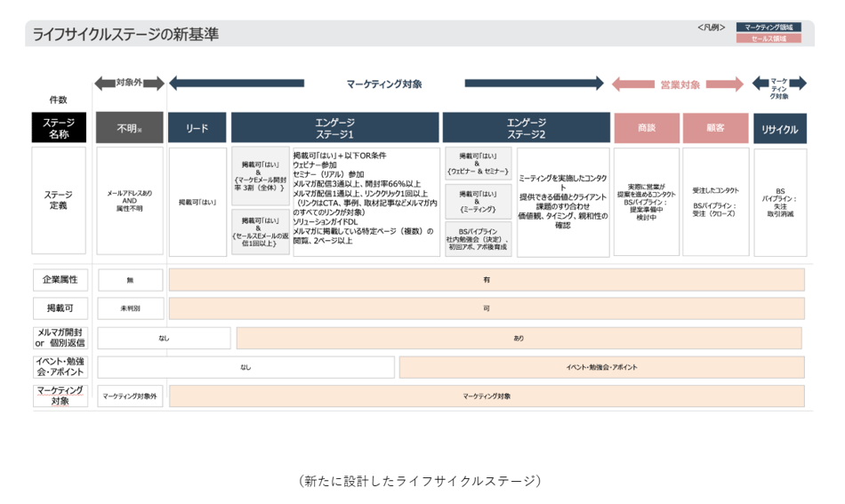Screen dimensions: 845x504
Task: Click the orange マーケティング対象 bar
Action: 487,396
